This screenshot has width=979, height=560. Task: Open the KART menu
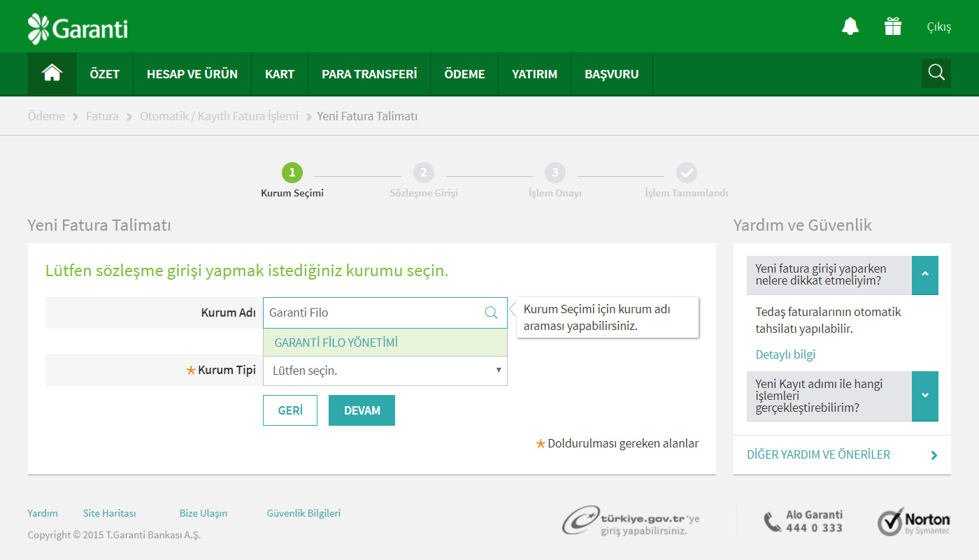coord(280,74)
